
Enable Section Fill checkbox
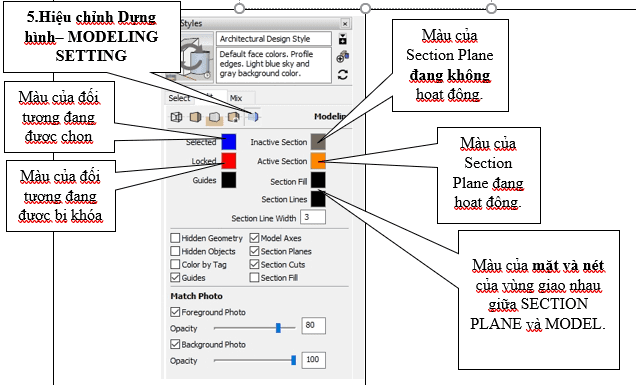(x=254, y=277)
